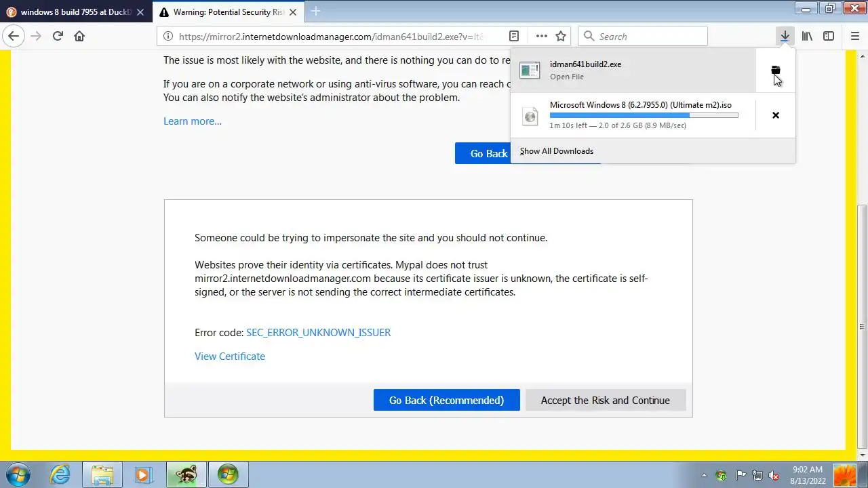Screen dimensions: 868x488
Task: Open containing folder for idman641build2.exe
Action: (x=776, y=70)
